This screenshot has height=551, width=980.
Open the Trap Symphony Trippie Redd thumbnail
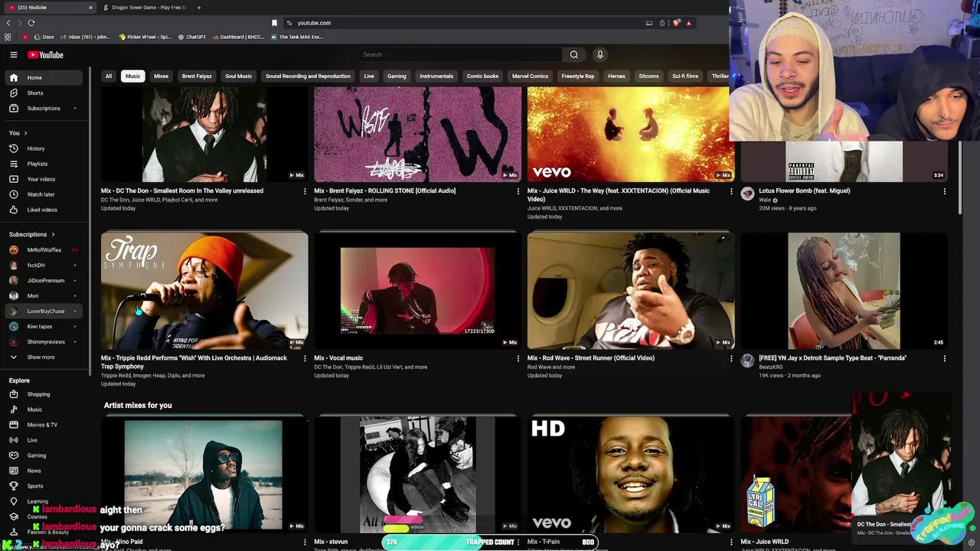(204, 291)
